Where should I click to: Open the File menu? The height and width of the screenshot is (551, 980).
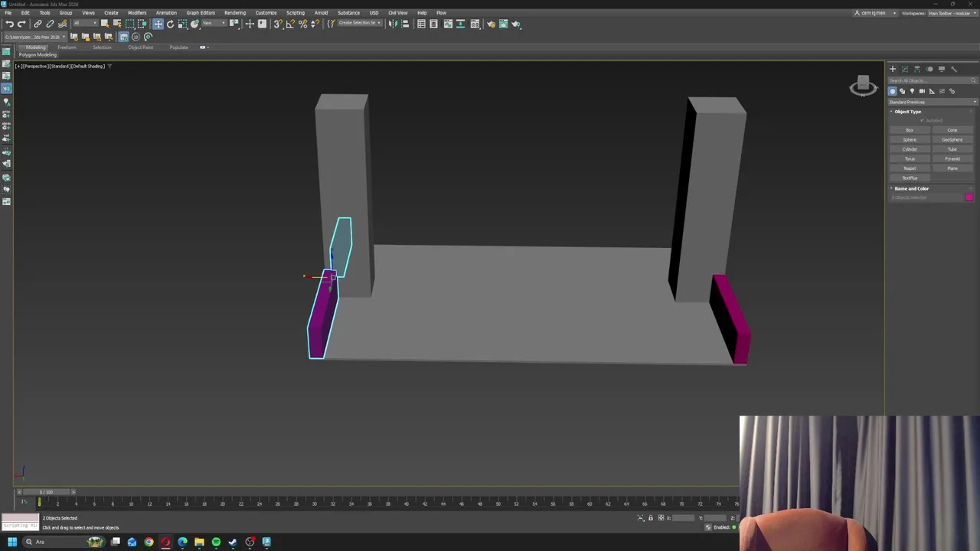(x=8, y=12)
